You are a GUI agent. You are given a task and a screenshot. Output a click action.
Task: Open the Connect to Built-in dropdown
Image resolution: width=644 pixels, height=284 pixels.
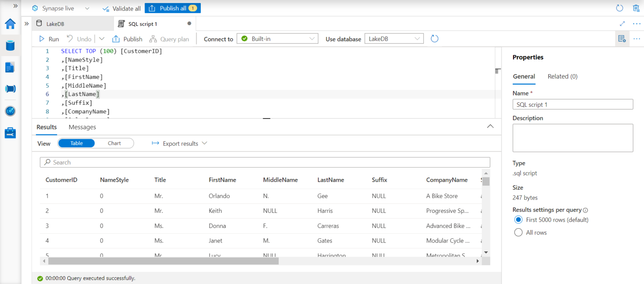pos(278,39)
